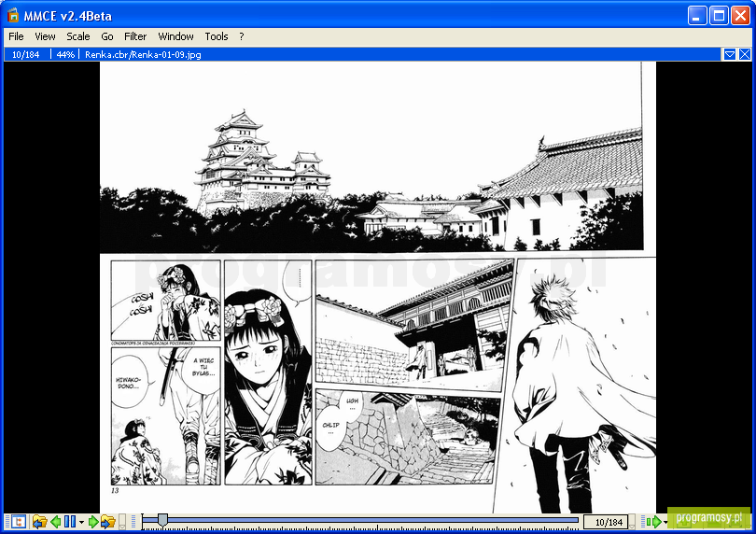Click the 44% zoom indicator

coord(65,54)
